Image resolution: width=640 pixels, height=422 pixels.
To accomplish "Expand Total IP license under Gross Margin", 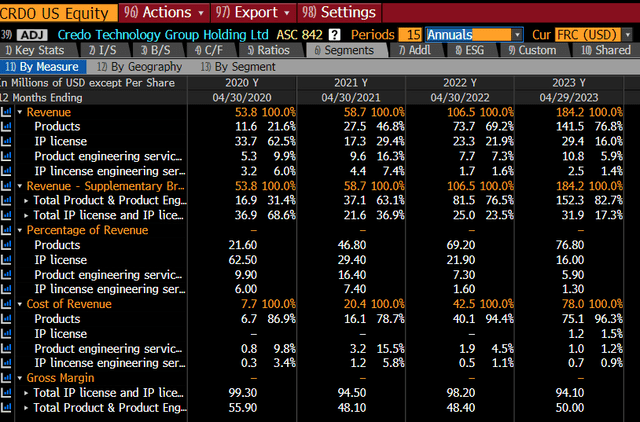I will [26, 393].
